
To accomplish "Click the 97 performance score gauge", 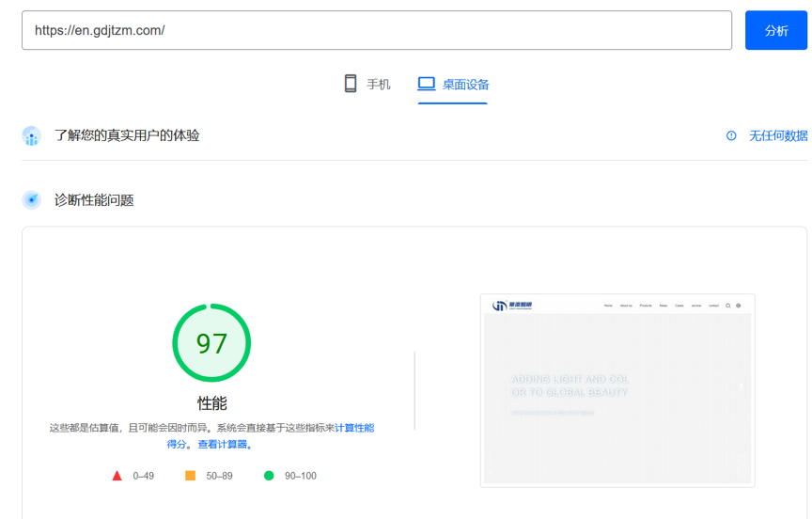I will pos(211,343).
